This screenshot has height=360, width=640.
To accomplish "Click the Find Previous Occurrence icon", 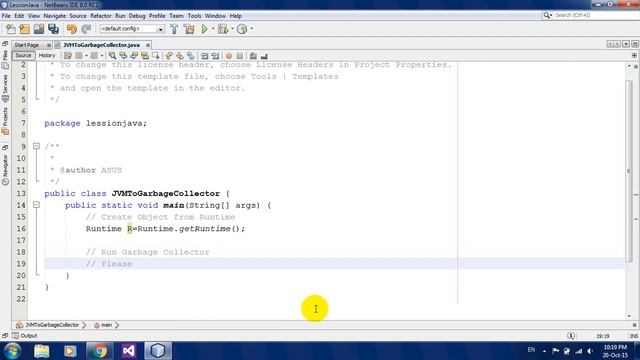I will click(123, 56).
